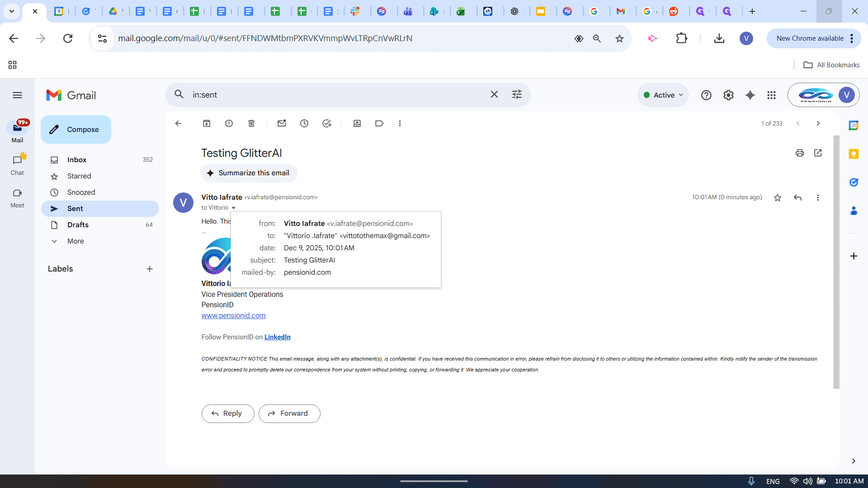Open the Inbox folder
The width and height of the screenshot is (868, 488).
[x=100, y=160]
